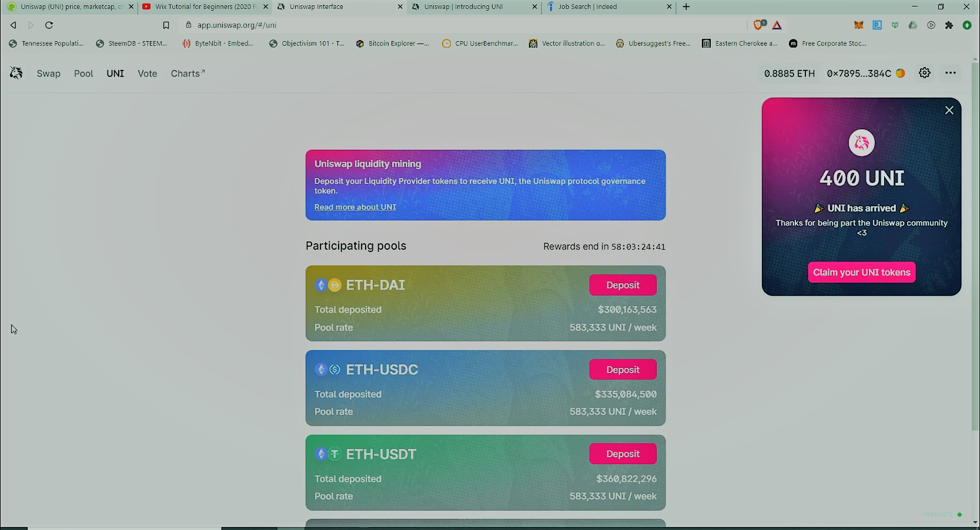Image resolution: width=980 pixels, height=530 pixels.
Task: Click the green circular extension icon
Action: pyautogui.click(x=967, y=25)
